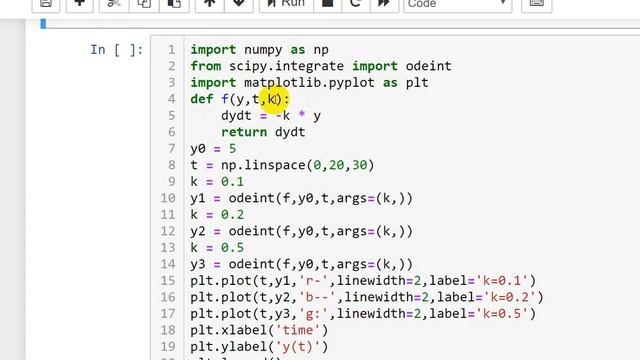640x360 pixels.
Task: Click the 'k = 0.5' line
Action: click(217, 247)
